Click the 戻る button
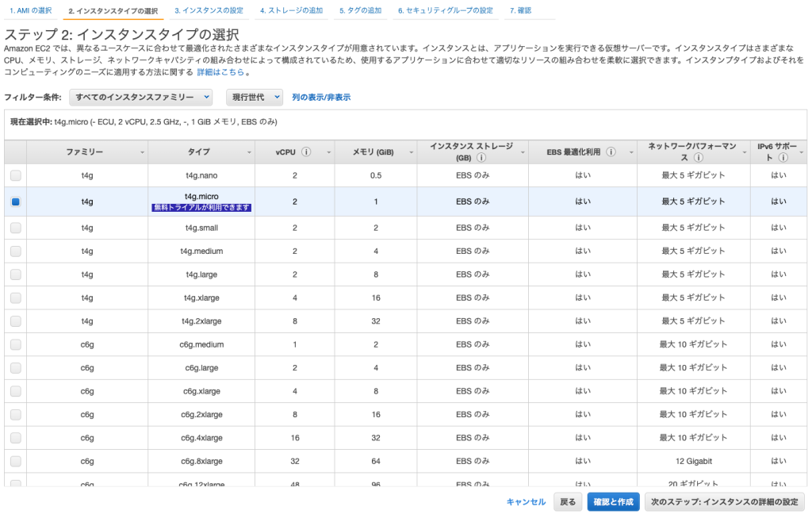 pyautogui.click(x=568, y=502)
